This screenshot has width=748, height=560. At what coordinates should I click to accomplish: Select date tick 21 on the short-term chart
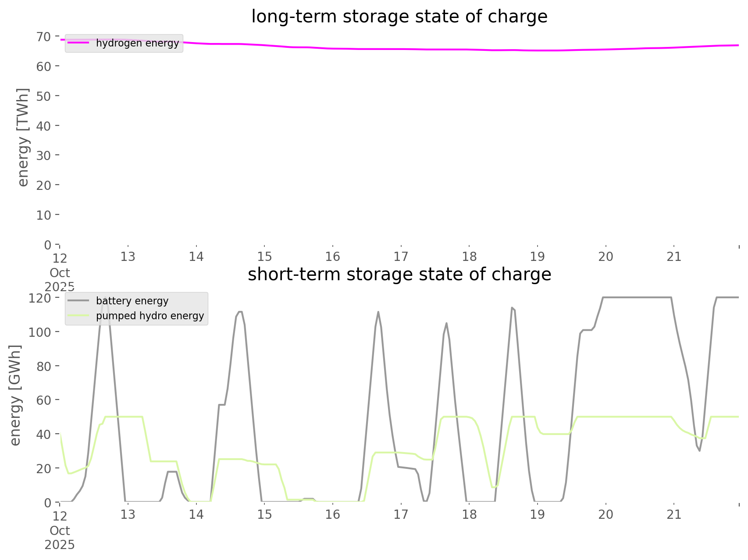pos(674,514)
